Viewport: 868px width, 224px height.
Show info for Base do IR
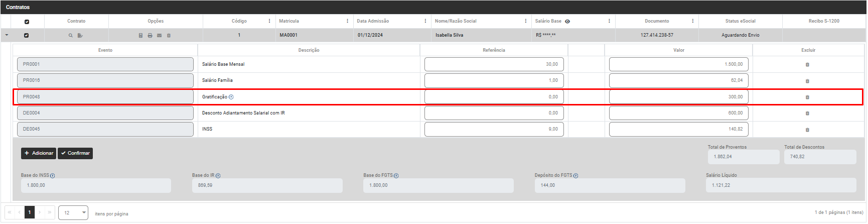click(x=218, y=176)
